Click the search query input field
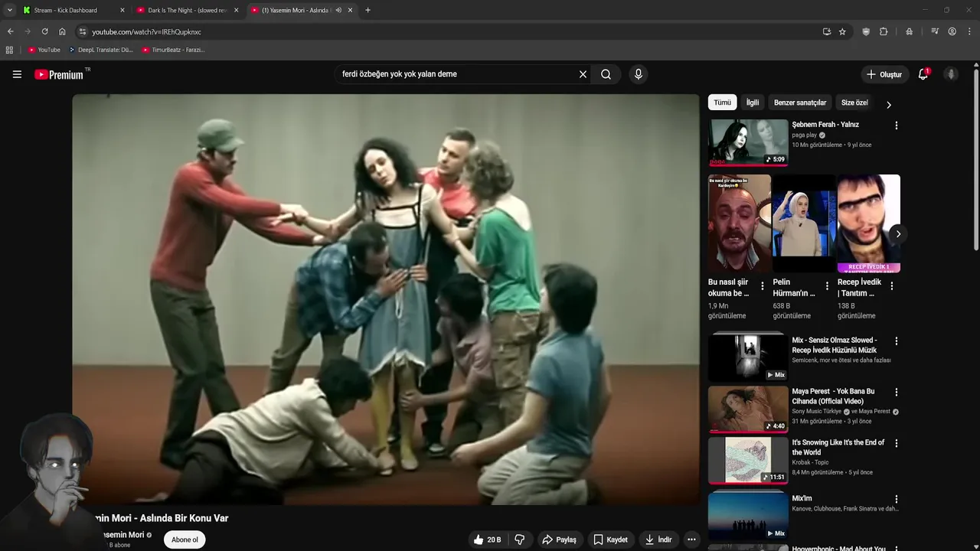The height and width of the screenshot is (551, 980). (456, 74)
